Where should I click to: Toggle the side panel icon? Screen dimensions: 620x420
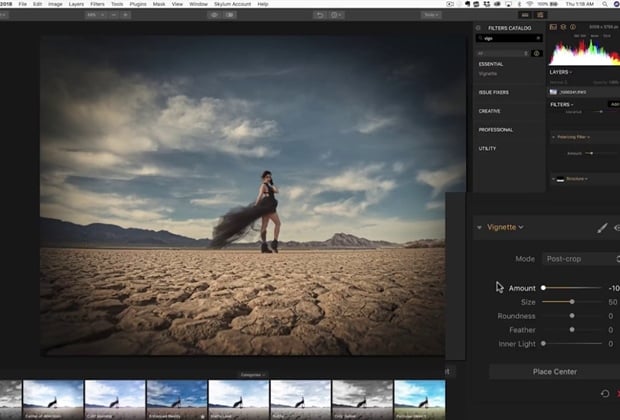click(x=540, y=15)
